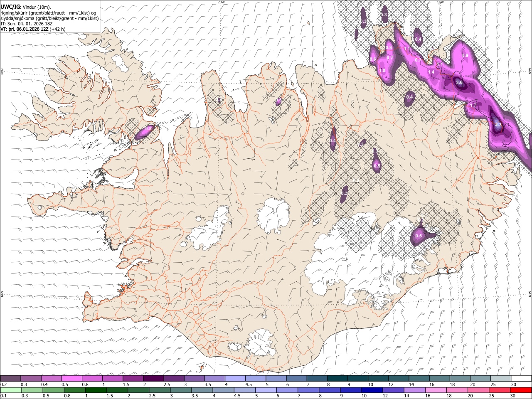Click the initial time "IT: Sun. 04. 01. 2026 18Z"
The width and height of the screenshot is (532, 399).
click(27, 24)
